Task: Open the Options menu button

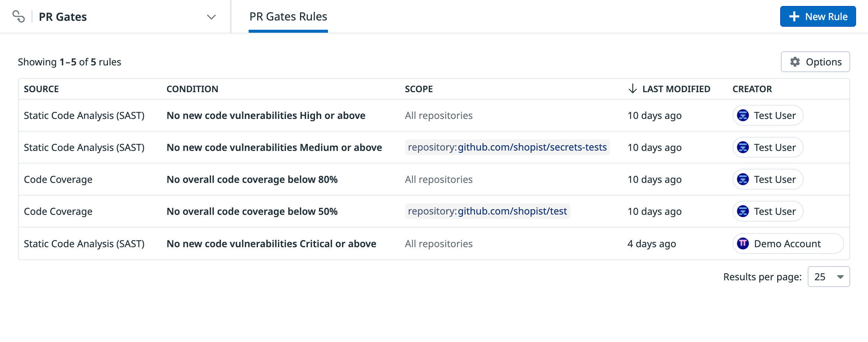Action: coord(815,62)
